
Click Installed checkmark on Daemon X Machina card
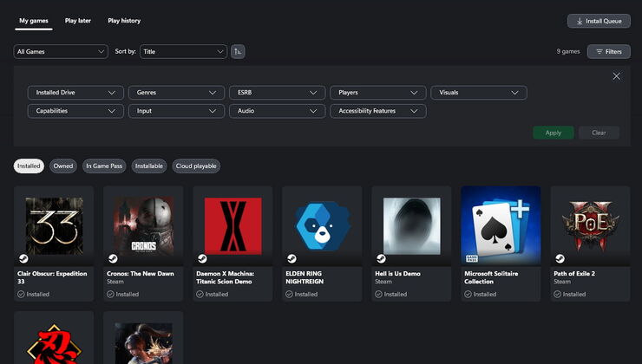coord(200,294)
